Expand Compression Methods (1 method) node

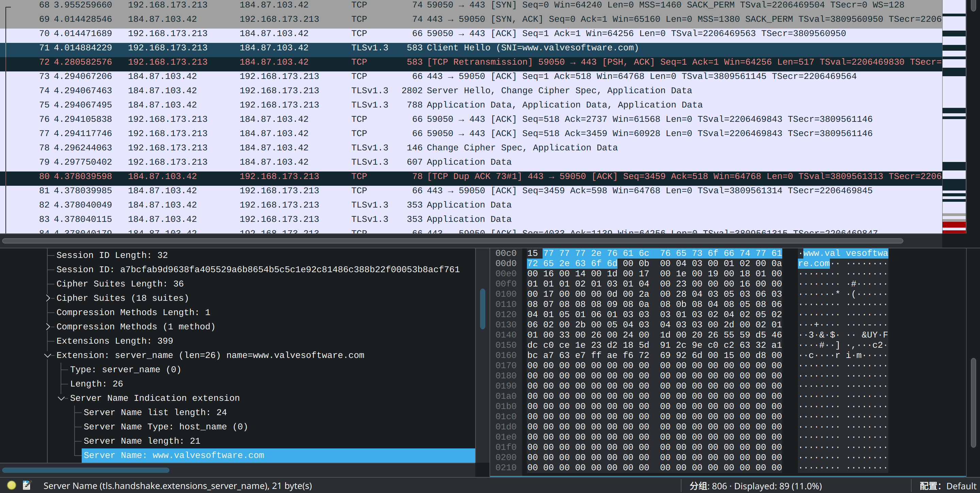(x=48, y=327)
